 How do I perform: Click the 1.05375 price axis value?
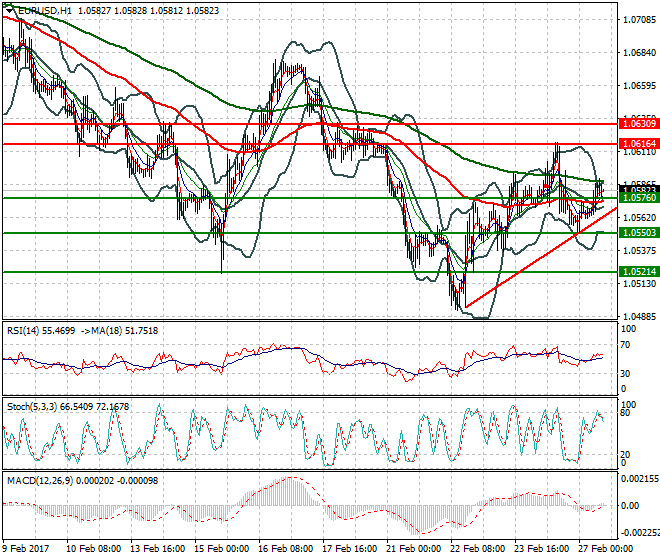pos(639,251)
